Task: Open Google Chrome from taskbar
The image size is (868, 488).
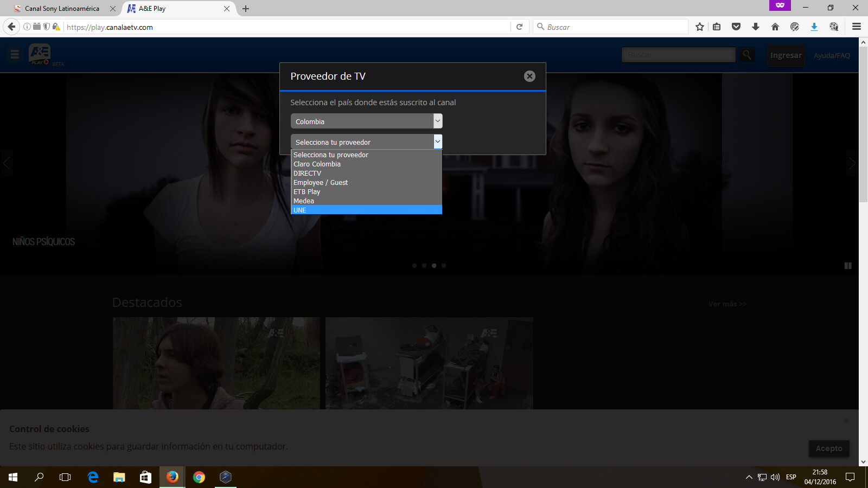Action: 199,477
